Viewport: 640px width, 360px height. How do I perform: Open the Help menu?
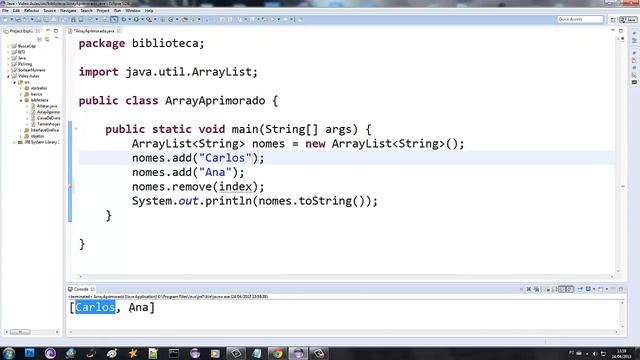149,11
